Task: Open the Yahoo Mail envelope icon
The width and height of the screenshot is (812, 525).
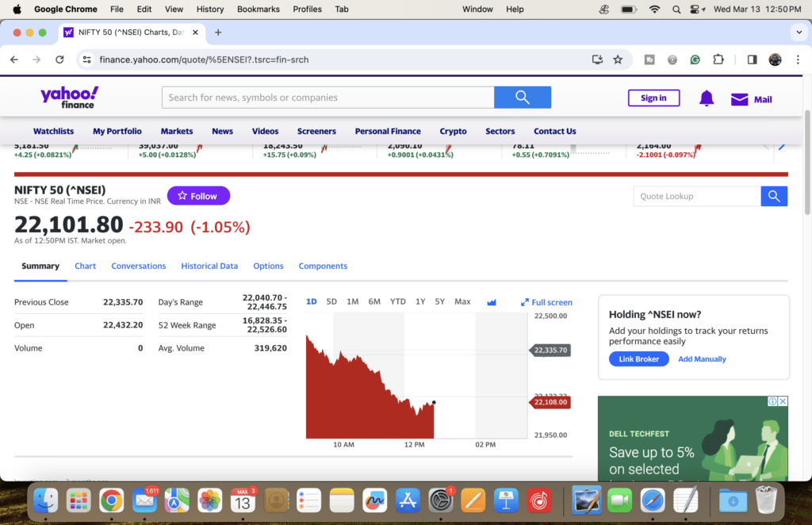Action: coord(739,99)
